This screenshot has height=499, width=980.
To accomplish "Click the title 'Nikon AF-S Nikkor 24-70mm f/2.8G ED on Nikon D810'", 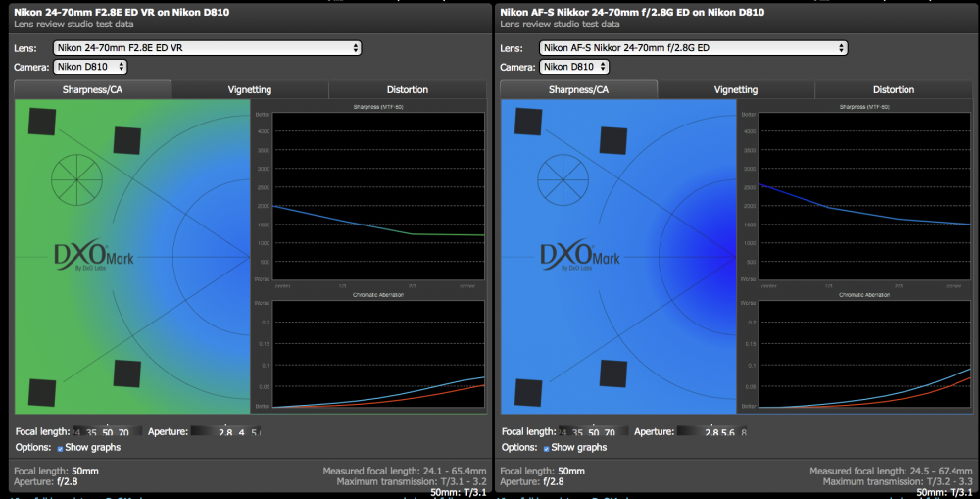I will pyautogui.click(x=632, y=12).
